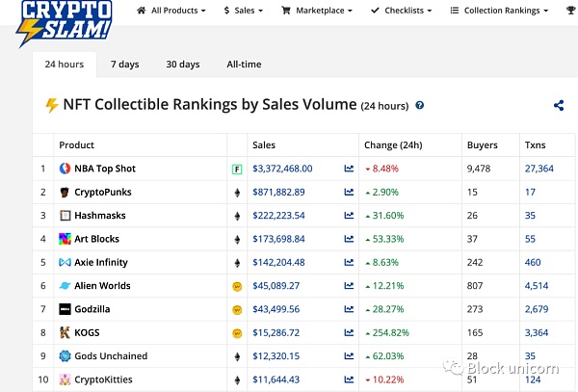Open the Hashmasks sales chart icon
578x392 pixels.
tap(349, 216)
